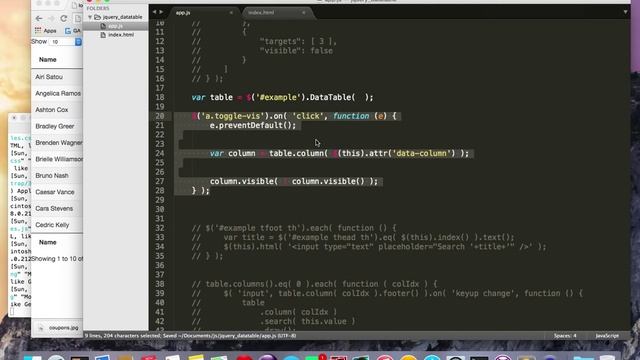Click line number 32 in gutter
The width and height of the screenshot is (640, 360).
(x=160, y=228)
